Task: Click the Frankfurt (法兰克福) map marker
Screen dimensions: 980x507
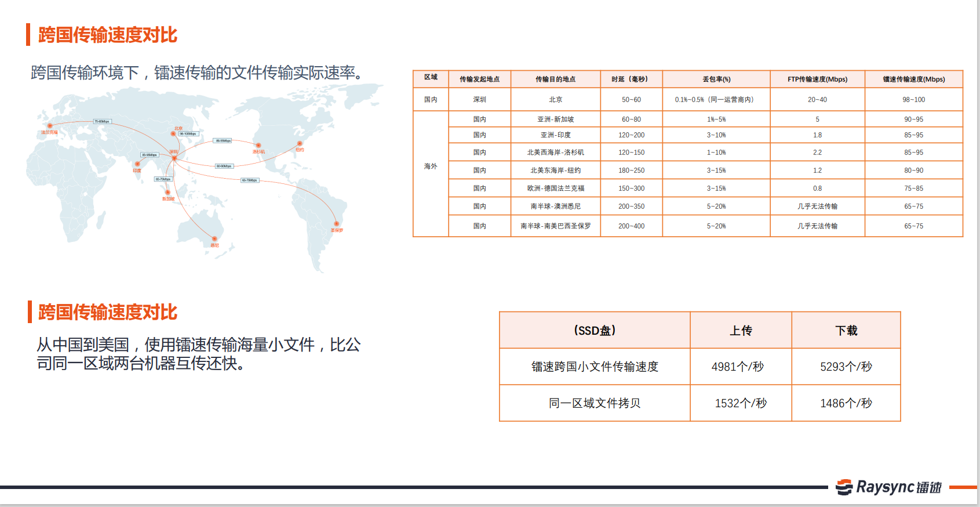Action: point(50,125)
